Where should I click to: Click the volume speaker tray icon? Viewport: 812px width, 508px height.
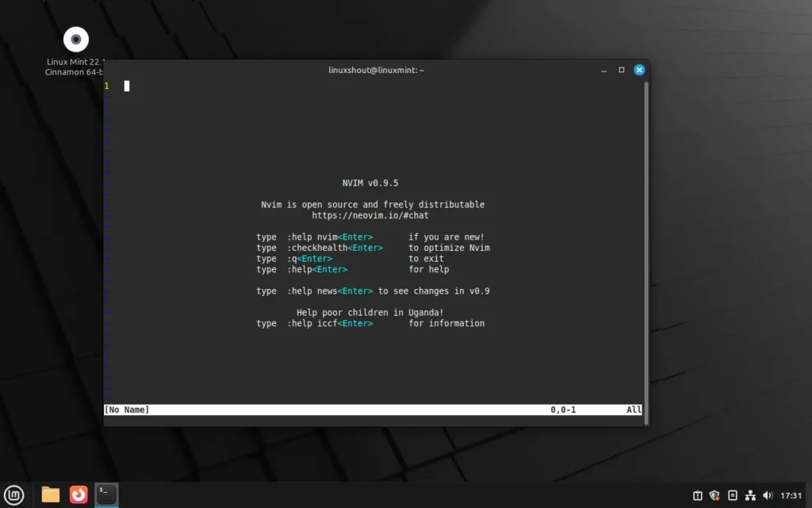pyautogui.click(x=768, y=495)
